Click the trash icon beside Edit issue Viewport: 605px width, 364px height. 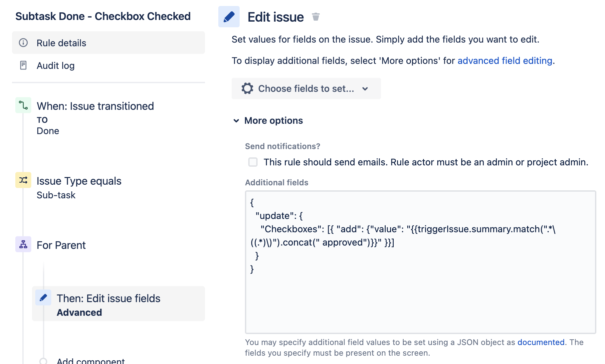pos(315,17)
